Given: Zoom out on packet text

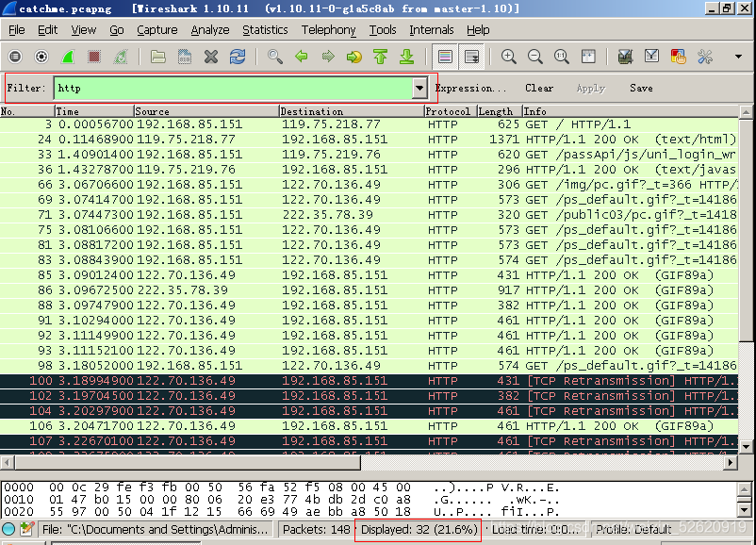Looking at the screenshot, I should [x=535, y=57].
